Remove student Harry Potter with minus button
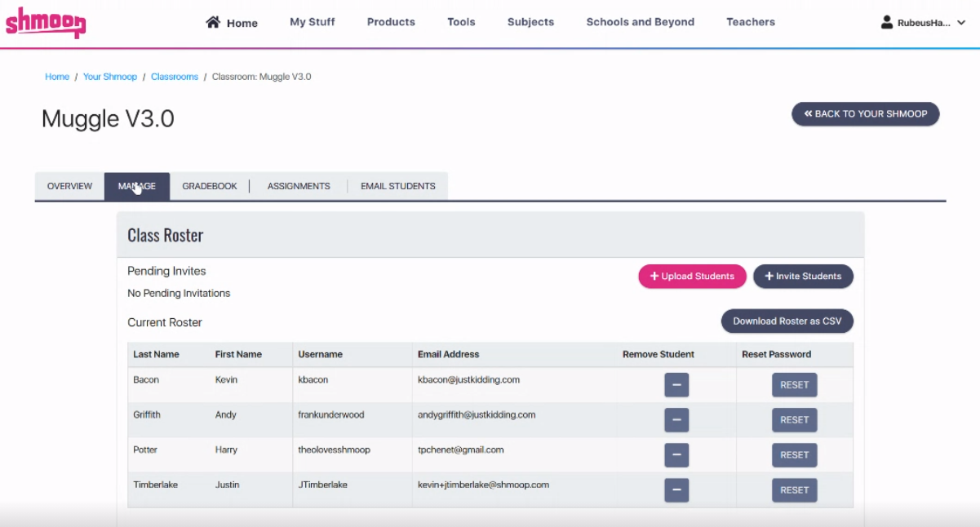Screen dimensions: 980x527 [x=676, y=454]
